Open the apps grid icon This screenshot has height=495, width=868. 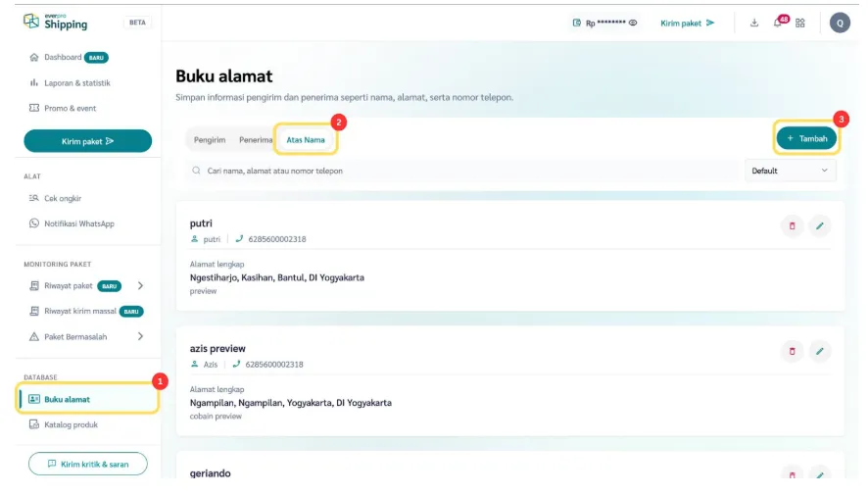(x=800, y=23)
